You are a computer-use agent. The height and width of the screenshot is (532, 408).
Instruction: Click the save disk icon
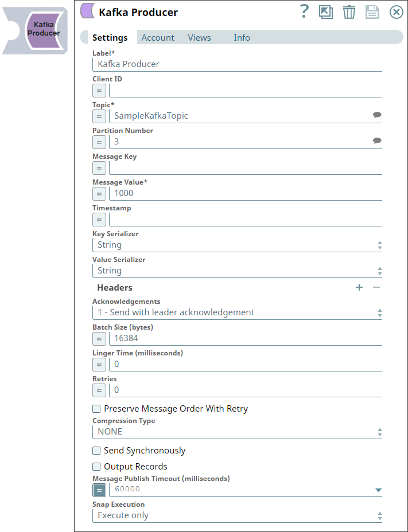click(372, 12)
